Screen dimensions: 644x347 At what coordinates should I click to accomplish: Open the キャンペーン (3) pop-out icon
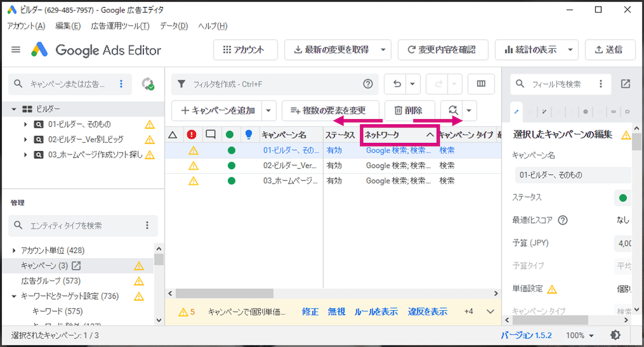tap(77, 266)
